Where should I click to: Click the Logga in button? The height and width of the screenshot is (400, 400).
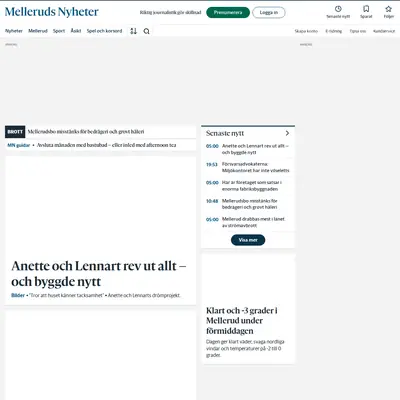269,13
